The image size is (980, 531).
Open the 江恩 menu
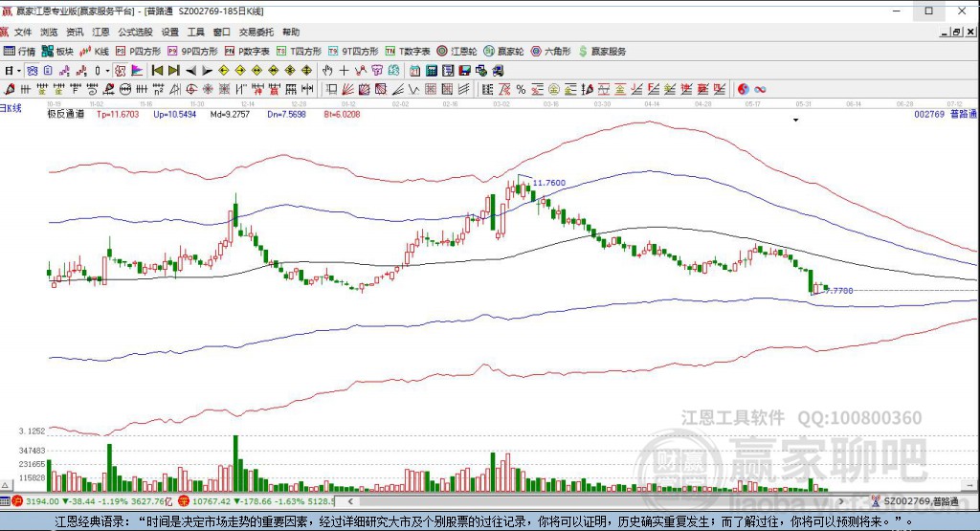[100, 32]
